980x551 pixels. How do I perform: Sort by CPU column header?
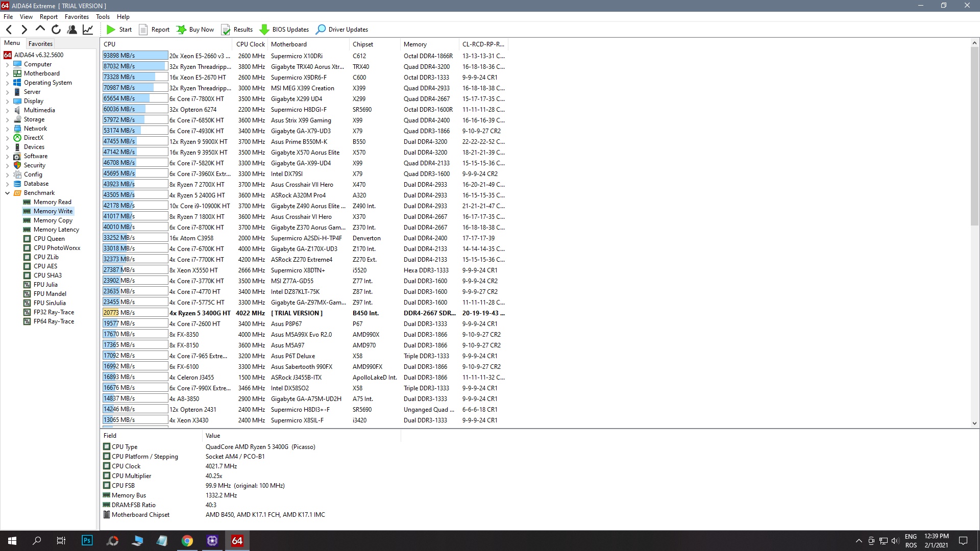[166, 44]
